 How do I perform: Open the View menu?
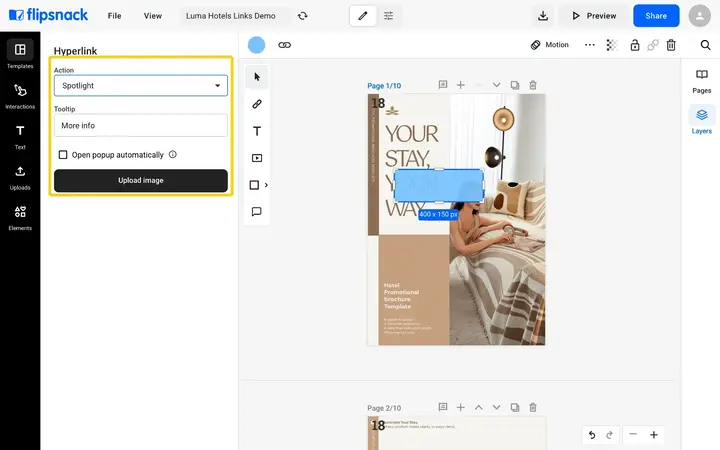click(x=153, y=16)
